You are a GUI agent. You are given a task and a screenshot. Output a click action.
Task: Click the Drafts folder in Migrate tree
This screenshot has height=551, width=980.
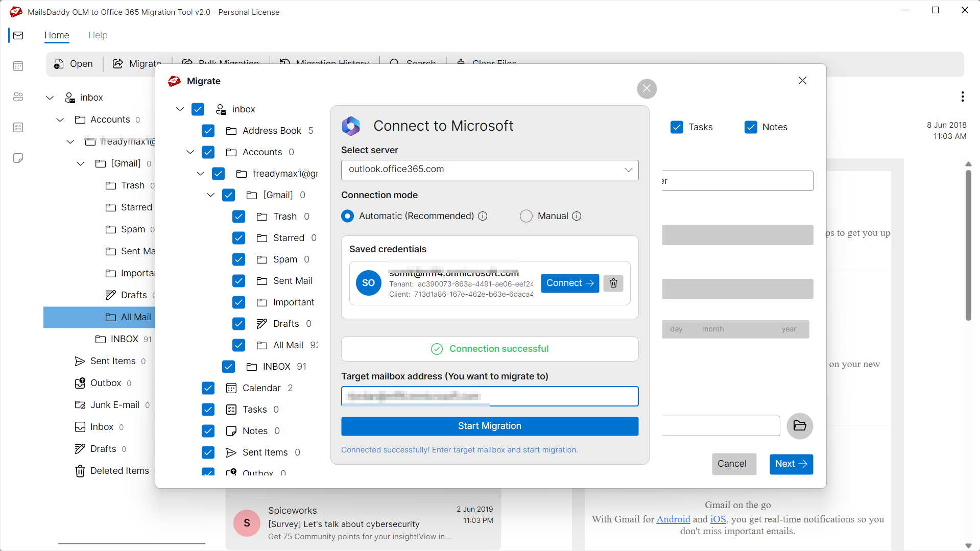tap(286, 324)
